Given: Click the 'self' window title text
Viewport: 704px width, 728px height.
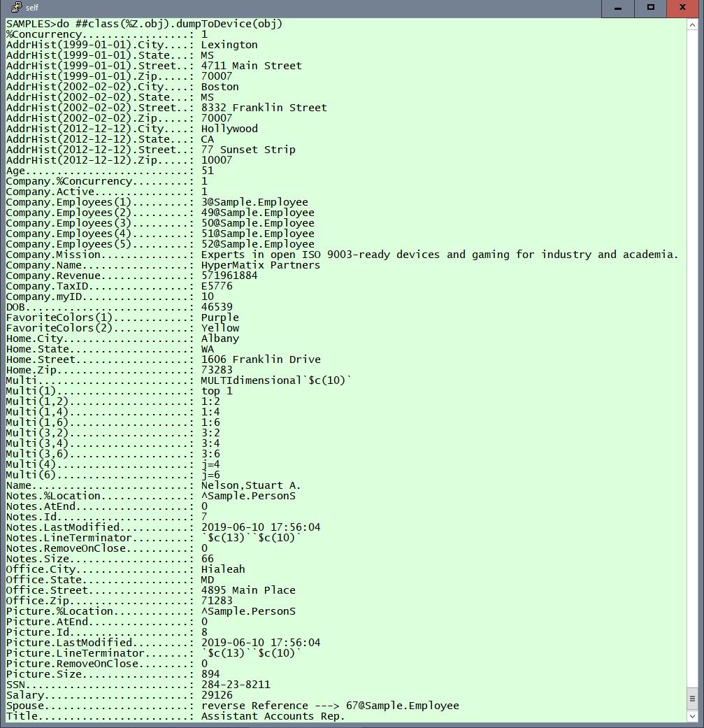Looking at the screenshot, I should pos(32,8).
